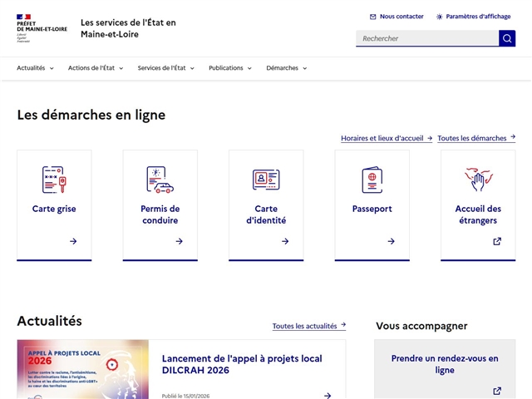This screenshot has width=532, height=399.
Task: Click the external link icon under Accueil des étrangers
Action: coord(497,241)
